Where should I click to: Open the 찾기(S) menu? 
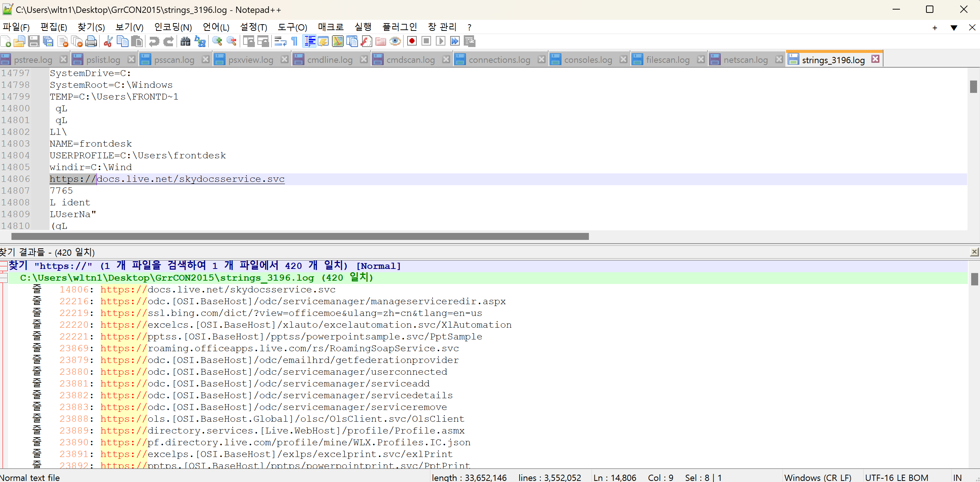[x=91, y=27]
